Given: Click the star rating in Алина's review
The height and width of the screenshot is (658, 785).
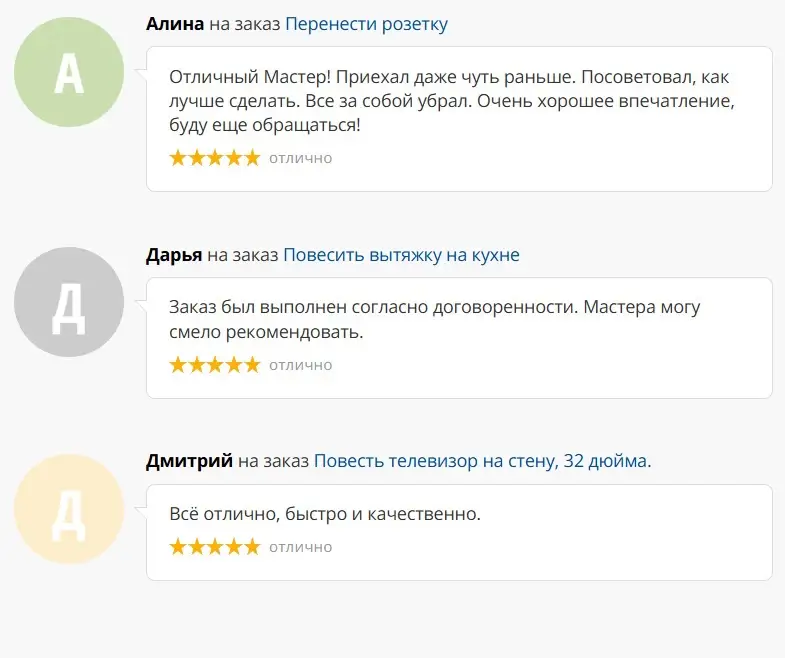Looking at the screenshot, I should (x=214, y=158).
